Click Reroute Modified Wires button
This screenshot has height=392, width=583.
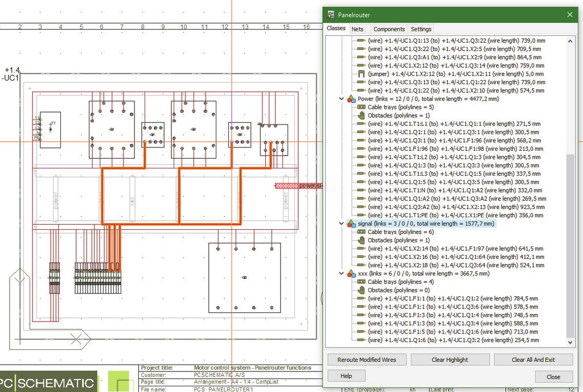pos(367,360)
